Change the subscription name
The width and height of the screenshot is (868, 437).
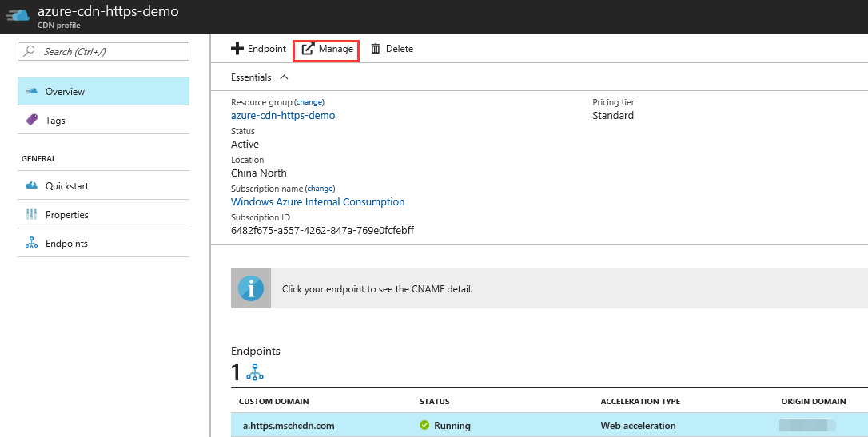click(x=321, y=189)
